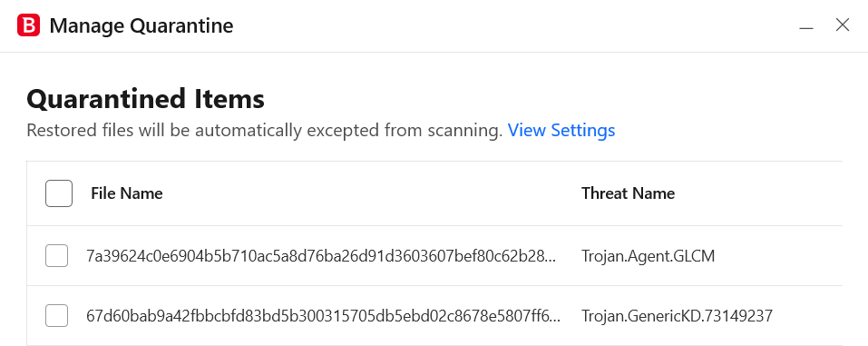Click the Trojan.GenericKD.73149237 threat name

coord(677,316)
